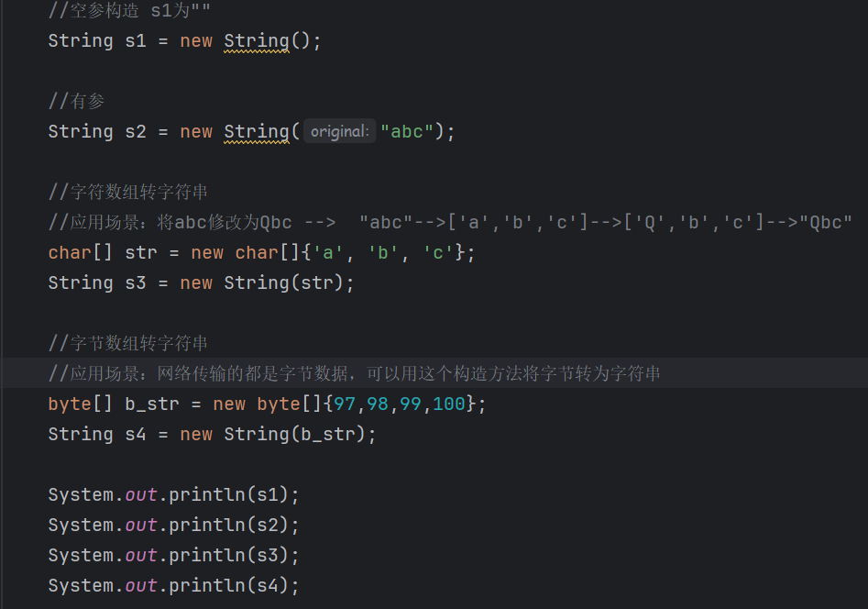Click the highlighted comment about 网络传输 byte data
The height and width of the screenshot is (609, 868).
pyautogui.click(x=355, y=373)
